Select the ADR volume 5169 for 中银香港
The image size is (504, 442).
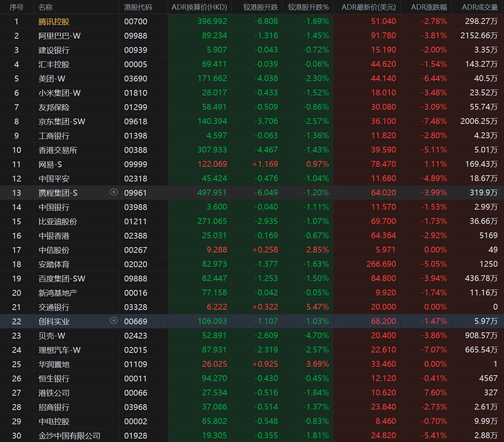coord(489,236)
